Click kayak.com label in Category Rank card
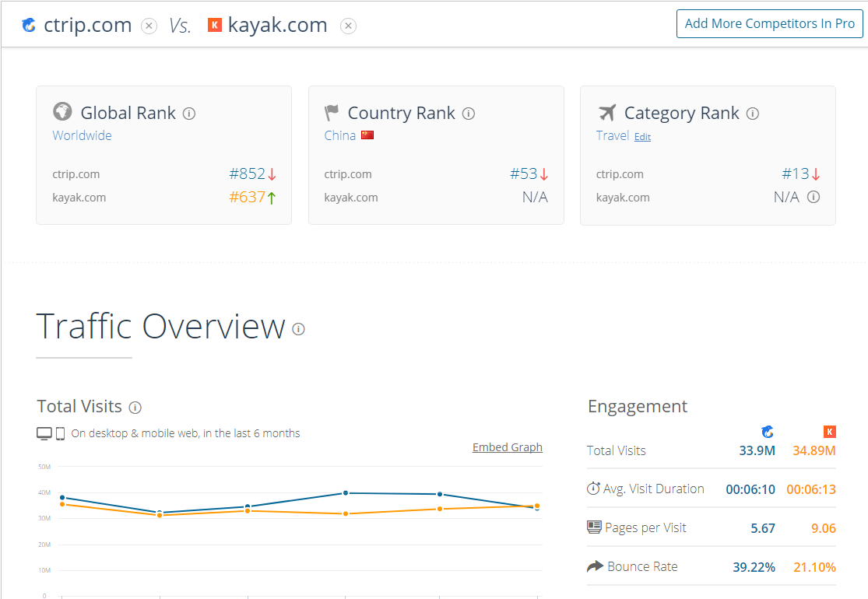This screenshot has height=599, width=868. [623, 198]
